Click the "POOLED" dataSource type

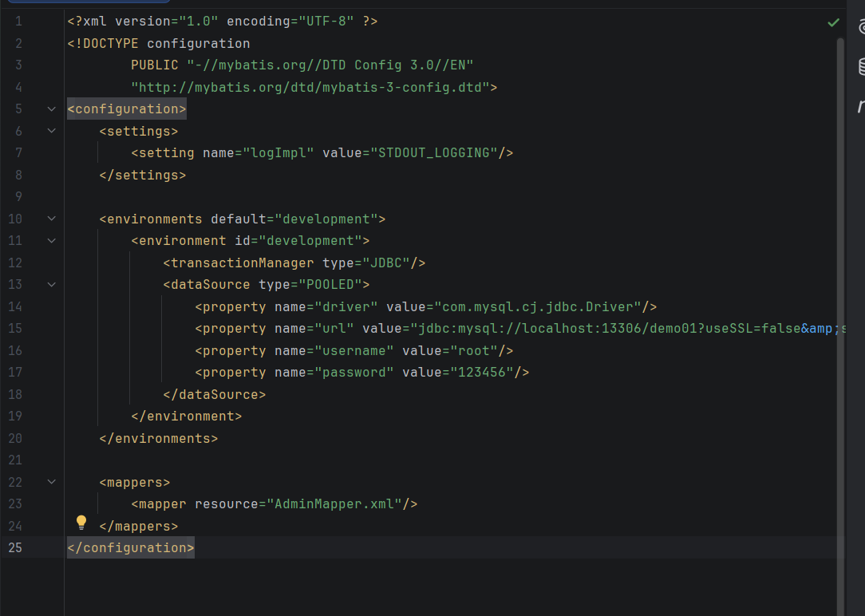pyautogui.click(x=330, y=285)
